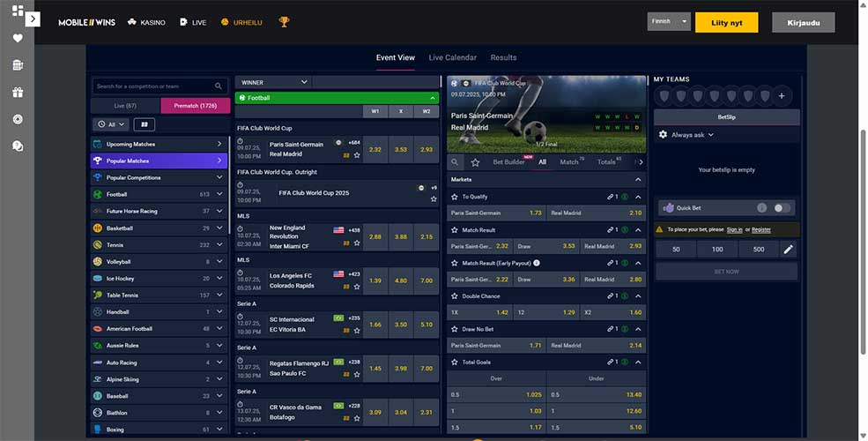Open the favorites heart icon in left sidebar

tap(18, 38)
